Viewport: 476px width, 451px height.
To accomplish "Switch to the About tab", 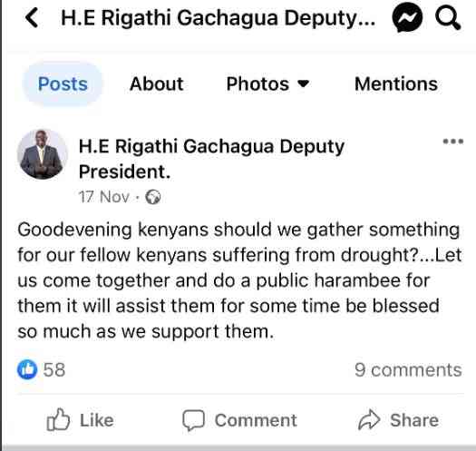I will [156, 83].
